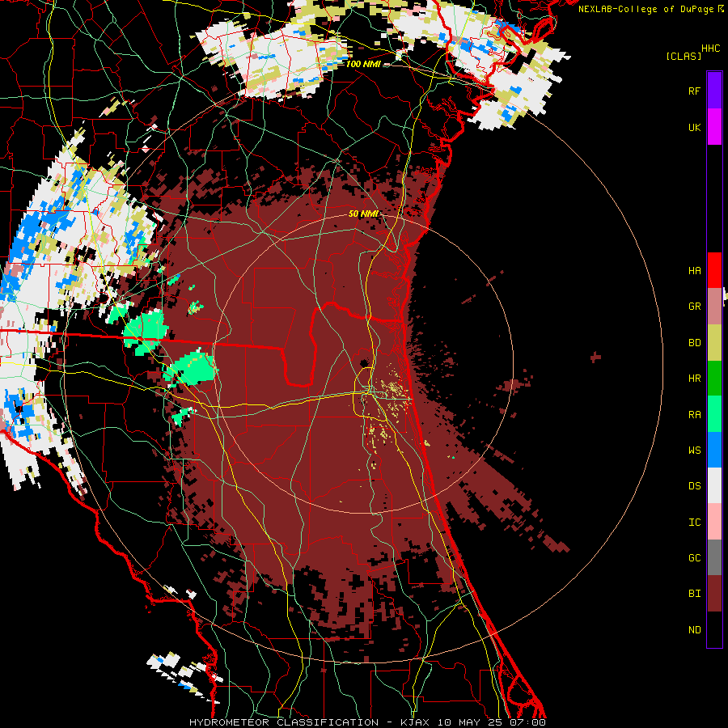This screenshot has height=728, width=728.
Task: Click the largest green rain cell
Action: 191,369
